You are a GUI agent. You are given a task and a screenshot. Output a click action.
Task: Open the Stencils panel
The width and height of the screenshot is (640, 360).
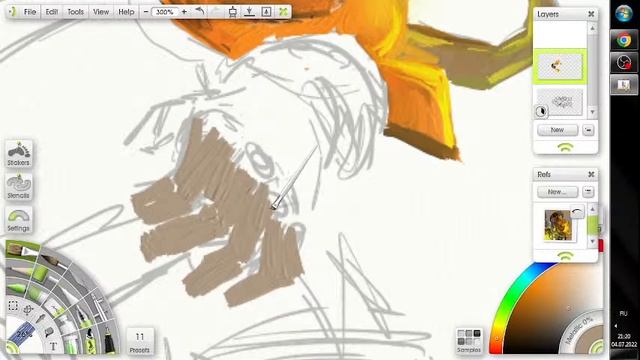click(x=19, y=187)
